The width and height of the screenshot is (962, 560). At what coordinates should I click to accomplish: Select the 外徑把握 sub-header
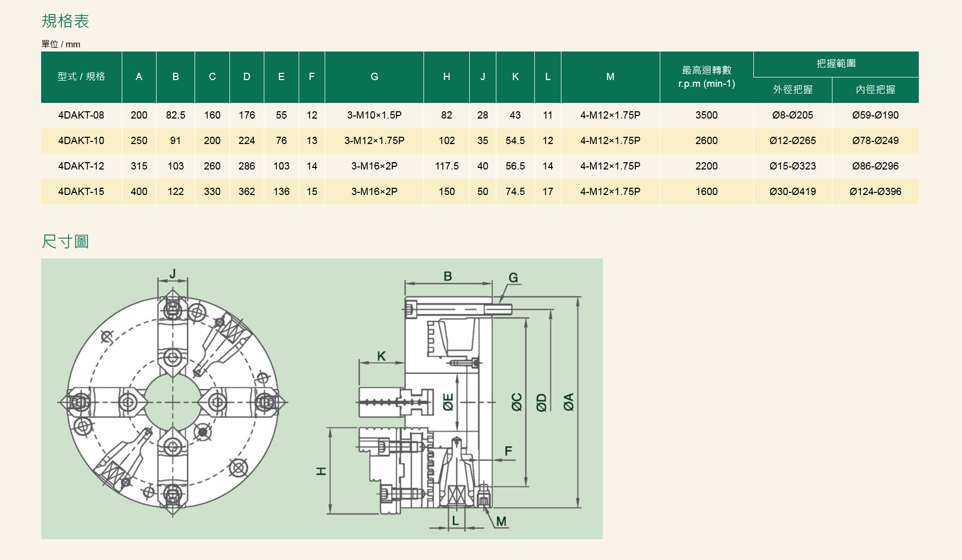(792, 90)
